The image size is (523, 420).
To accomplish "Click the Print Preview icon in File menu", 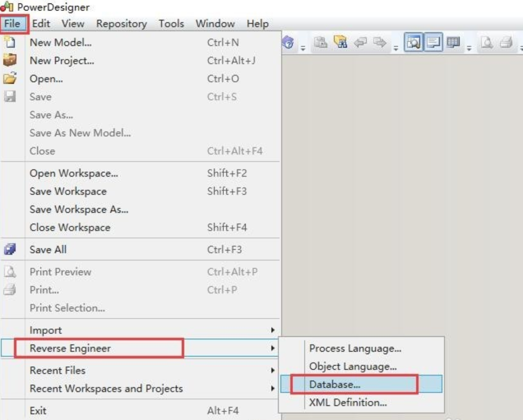I will [x=10, y=271].
